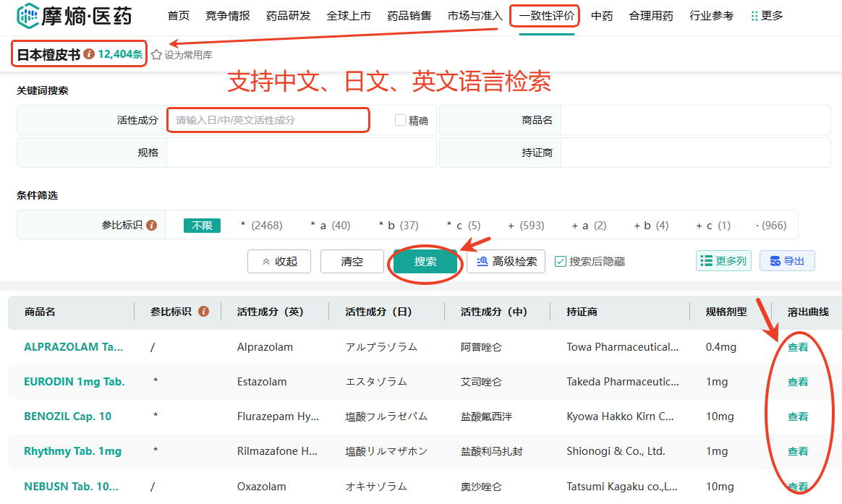Toggle 搜索后隐藏 checkbox
Image resolution: width=842 pixels, height=504 pixels.
[x=561, y=262]
